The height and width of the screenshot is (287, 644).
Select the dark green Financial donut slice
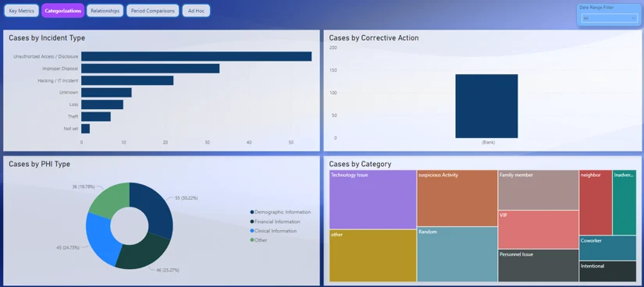click(x=144, y=253)
